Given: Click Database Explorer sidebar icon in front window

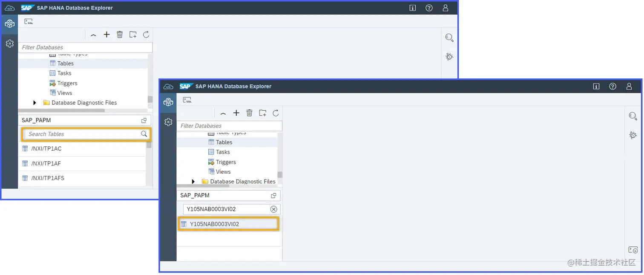Looking at the screenshot, I should (x=168, y=102).
